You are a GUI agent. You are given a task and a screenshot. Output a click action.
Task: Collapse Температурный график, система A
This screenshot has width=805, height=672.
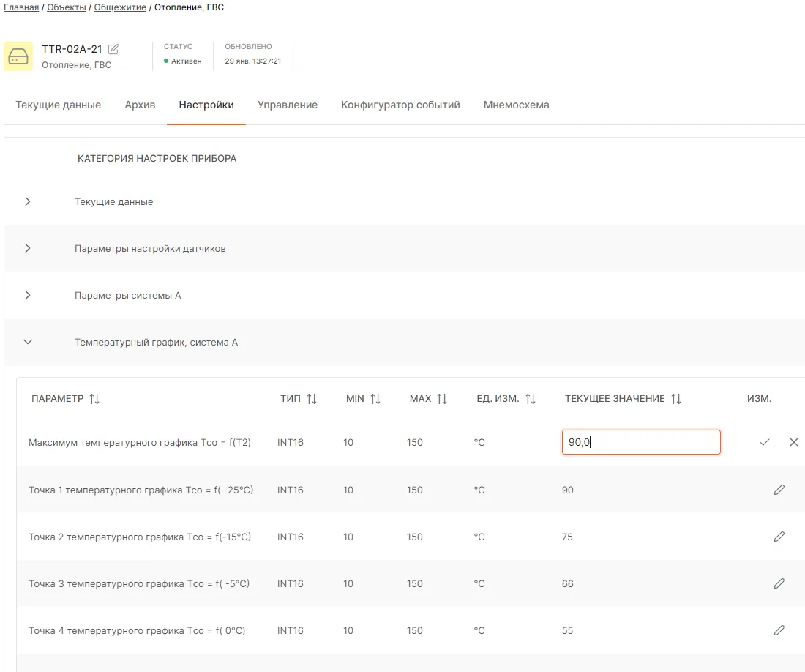coord(28,342)
